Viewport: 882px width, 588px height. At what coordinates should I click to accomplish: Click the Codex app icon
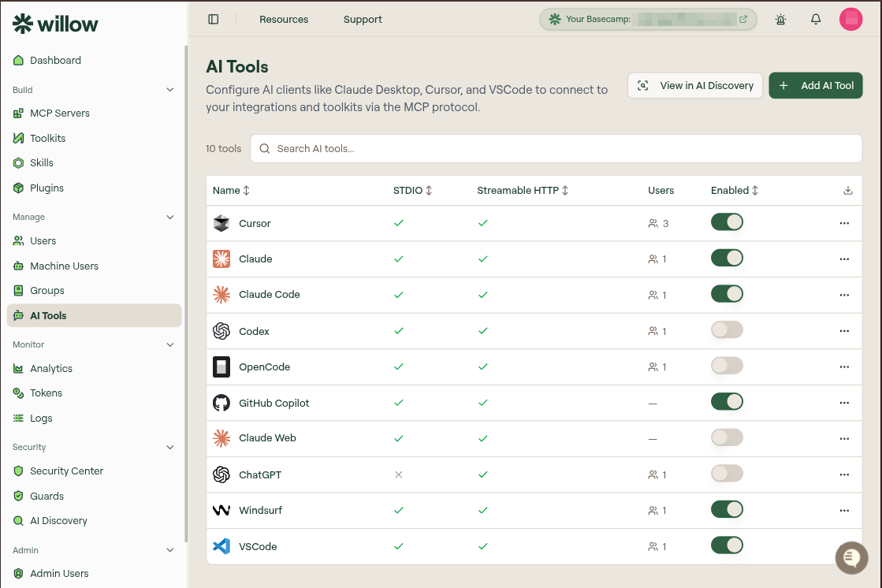[221, 331]
